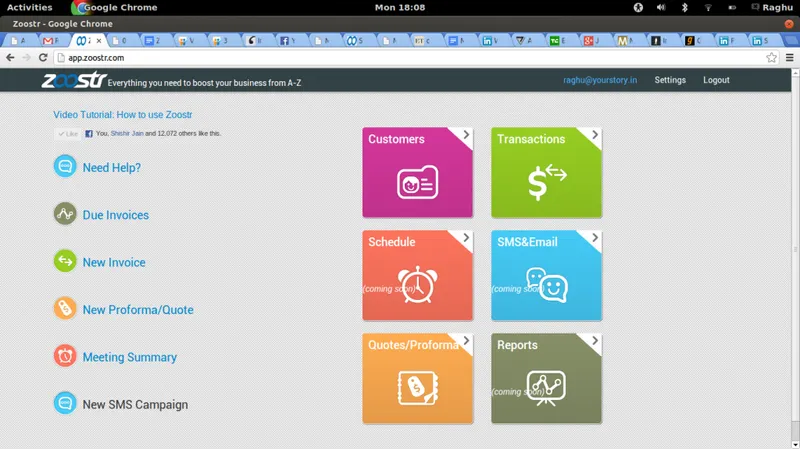Click the green New Invoice arrows icon

(x=65, y=262)
